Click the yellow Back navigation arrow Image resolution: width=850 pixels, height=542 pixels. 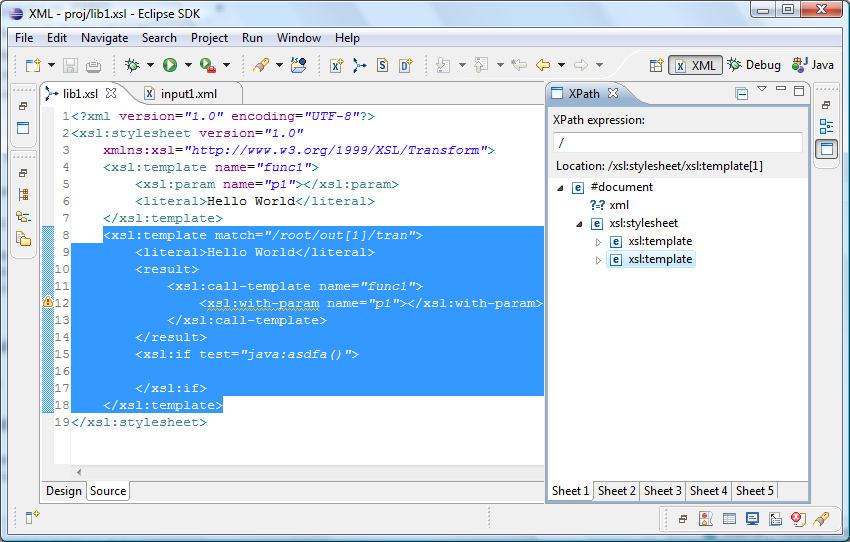pyautogui.click(x=543, y=65)
